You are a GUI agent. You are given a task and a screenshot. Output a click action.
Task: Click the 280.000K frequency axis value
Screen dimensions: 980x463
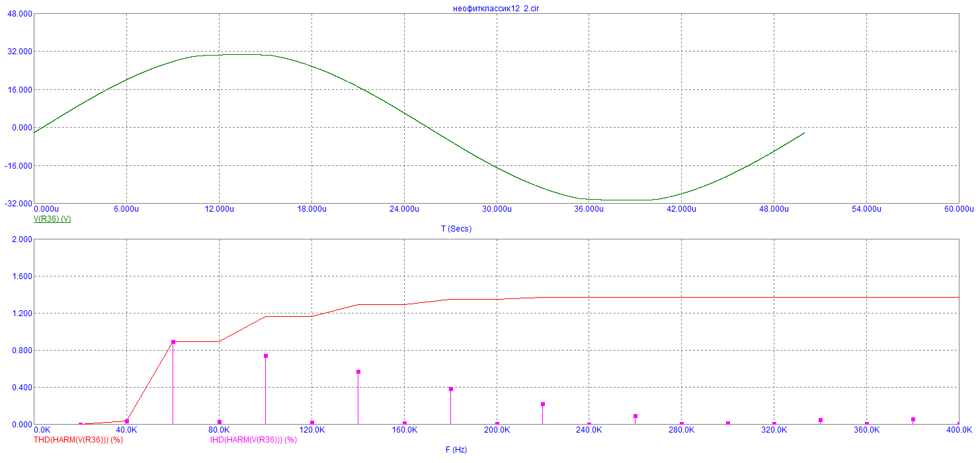[x=682, y=430]
